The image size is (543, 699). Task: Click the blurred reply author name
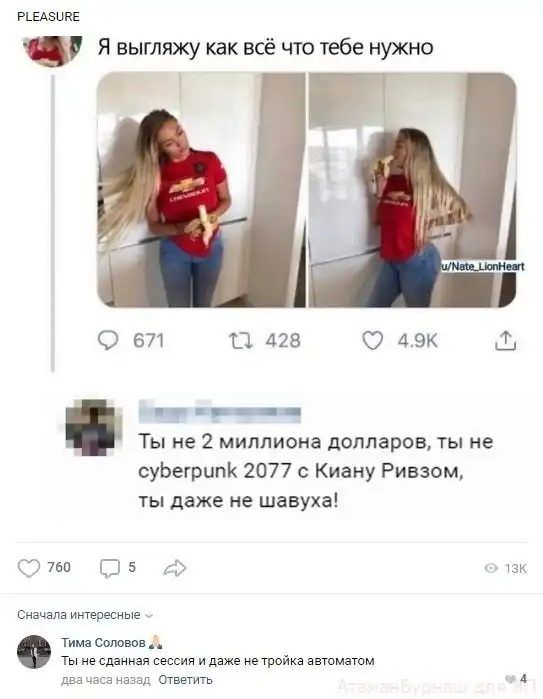tap(219, 412)
